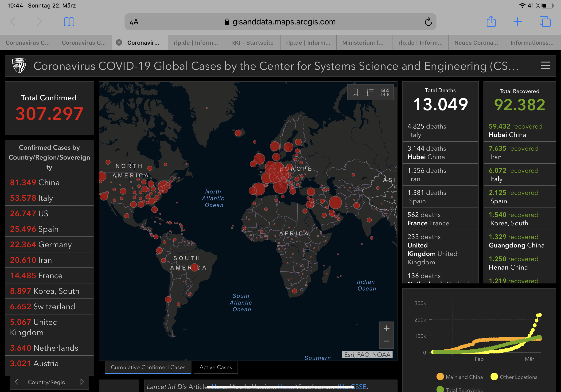Go to the previous list with the left arrow
561x392 pixels.
coord(17,382)
